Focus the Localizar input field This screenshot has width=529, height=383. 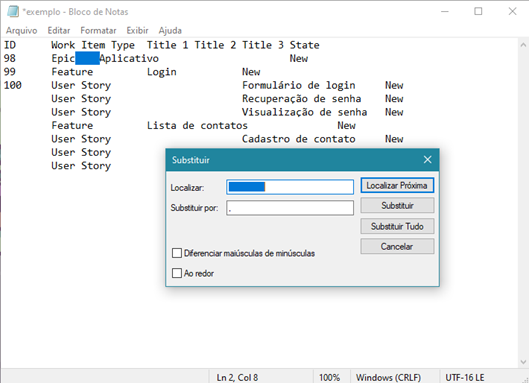(x=290, y=187)
